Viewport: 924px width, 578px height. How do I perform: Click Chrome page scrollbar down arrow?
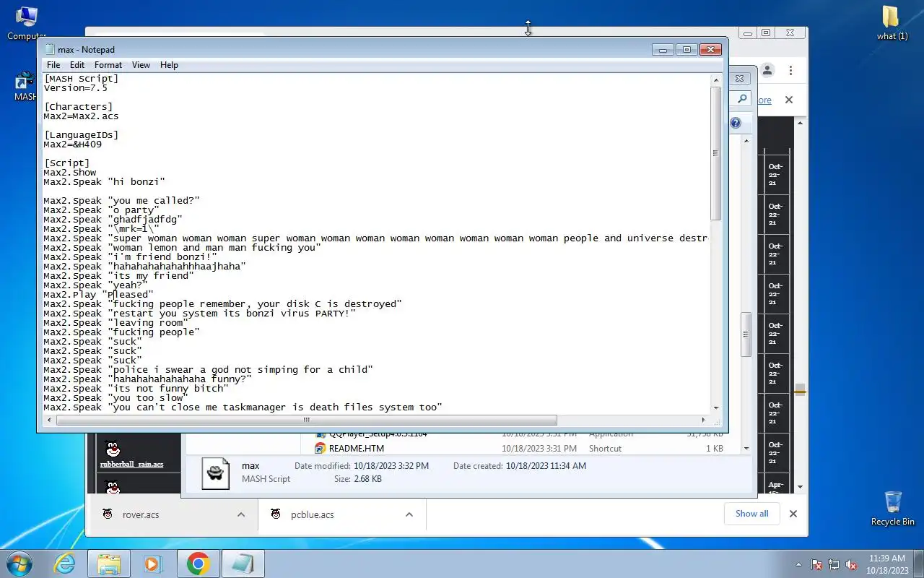click(800, 487)
